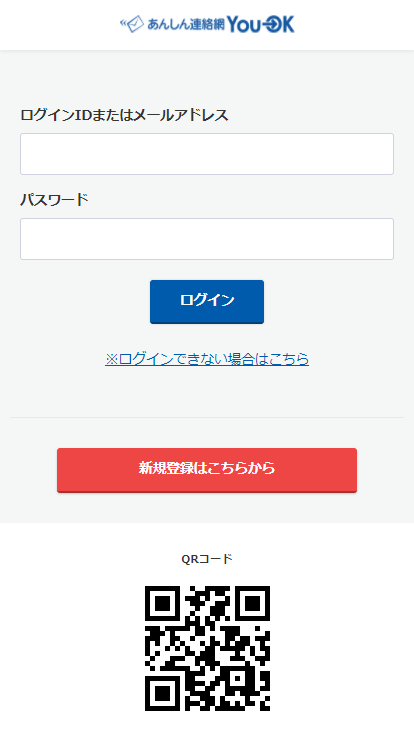Click the You-OK brand wordmark

[x=261, y=24]
